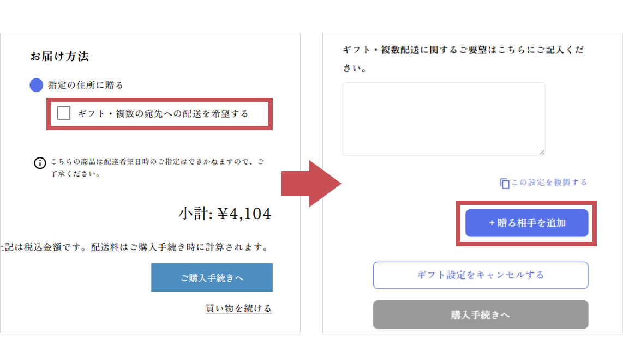Image resolution: width=623 pixels, height=364 pixels.
Task: Click the この設定を複製する link text
Action: [x=549, y=183]
